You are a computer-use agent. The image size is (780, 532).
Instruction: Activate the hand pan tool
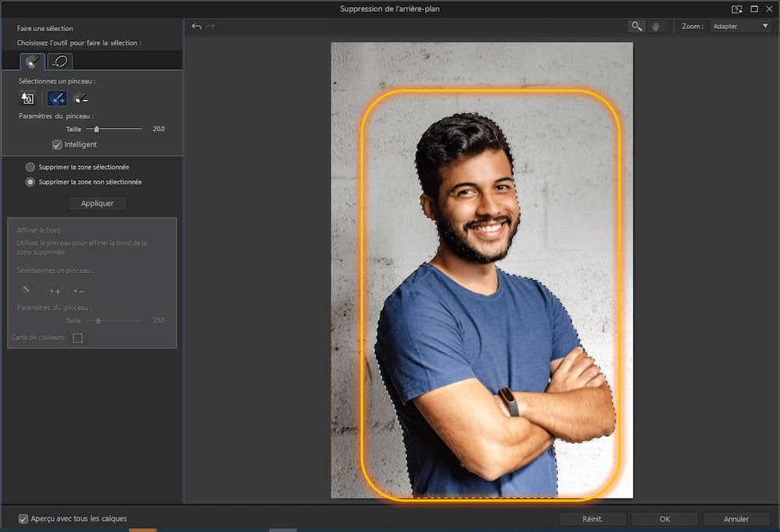tap(656, 27)
